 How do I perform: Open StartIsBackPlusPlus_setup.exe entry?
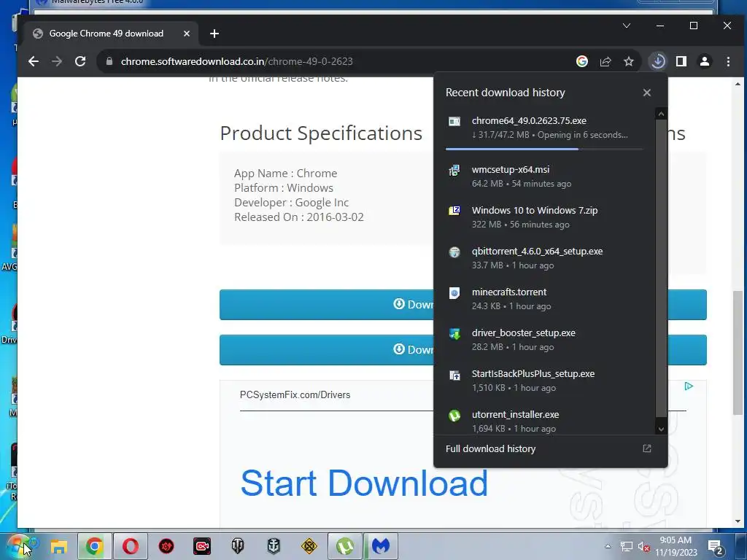tap(544, 381)
